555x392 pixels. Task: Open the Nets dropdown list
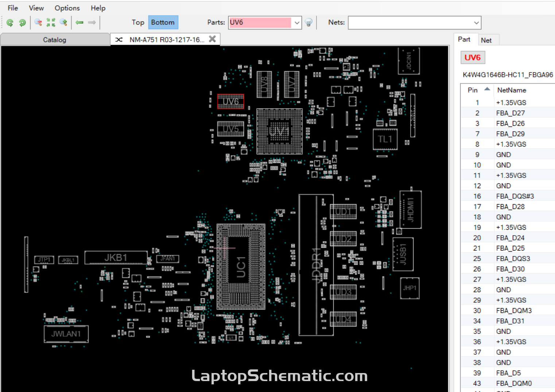(476, 23)
